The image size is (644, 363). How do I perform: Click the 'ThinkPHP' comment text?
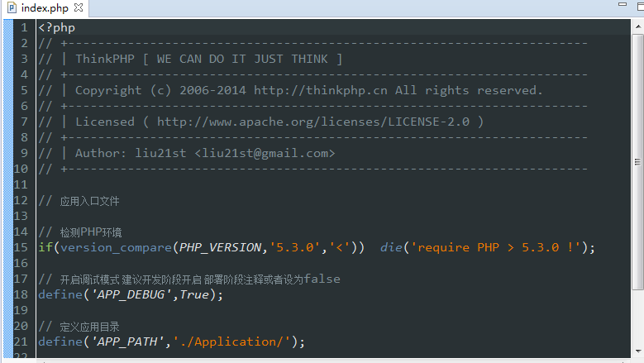[x=105, y=60]
